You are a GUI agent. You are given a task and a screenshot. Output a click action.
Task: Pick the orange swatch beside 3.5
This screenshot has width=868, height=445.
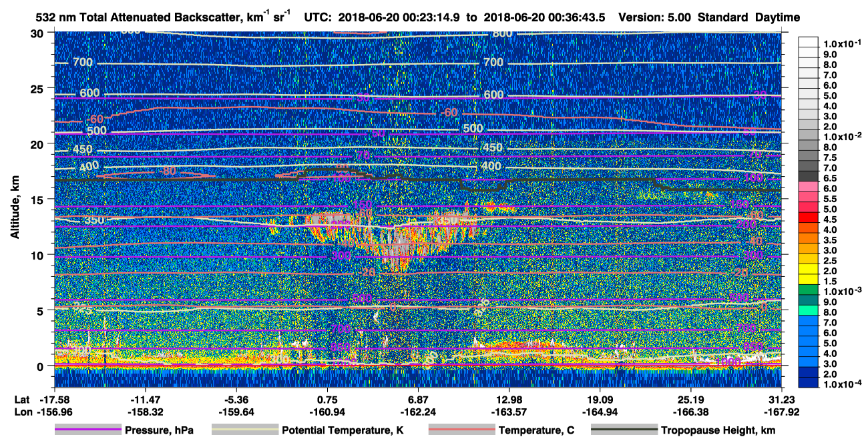[x=810, y=240]
